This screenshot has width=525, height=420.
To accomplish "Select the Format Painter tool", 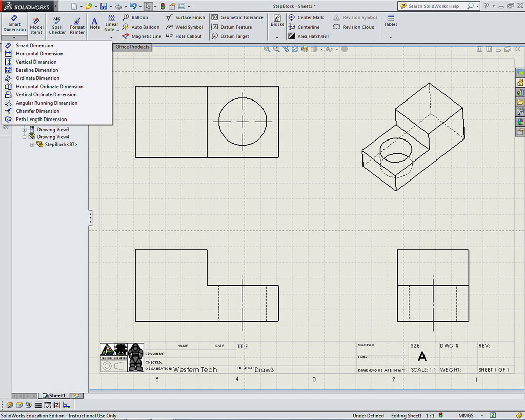I will click(x=77, y=25).
